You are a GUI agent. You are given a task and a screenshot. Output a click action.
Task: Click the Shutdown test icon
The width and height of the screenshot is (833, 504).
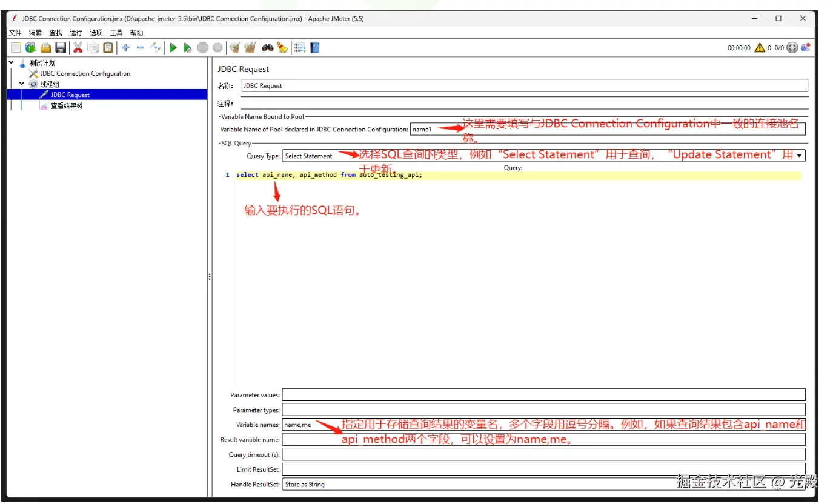coord(217,47)
